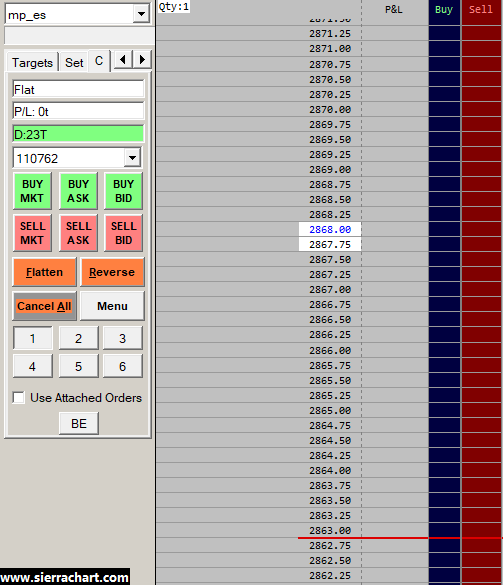Click Buy column cell at 2866.00
Screen dimensions: 503x585
pyautogui.click(x=444, y=350)
